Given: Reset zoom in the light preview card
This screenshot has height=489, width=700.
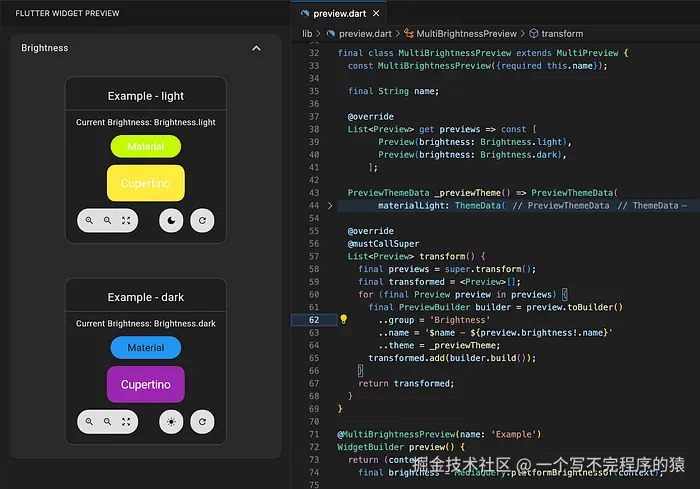Looking at the screenshot, I should 126,221.
